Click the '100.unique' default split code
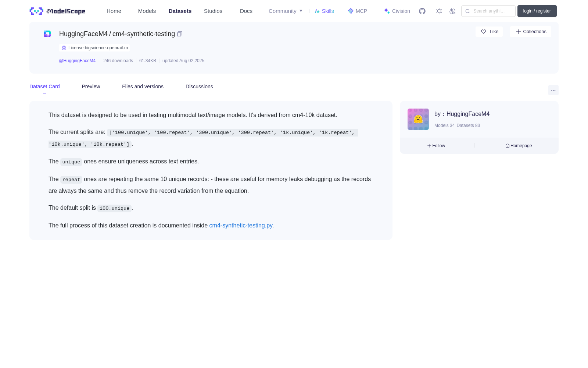Image resolution: width=588 pixels, height=368 pixels. 114,208
